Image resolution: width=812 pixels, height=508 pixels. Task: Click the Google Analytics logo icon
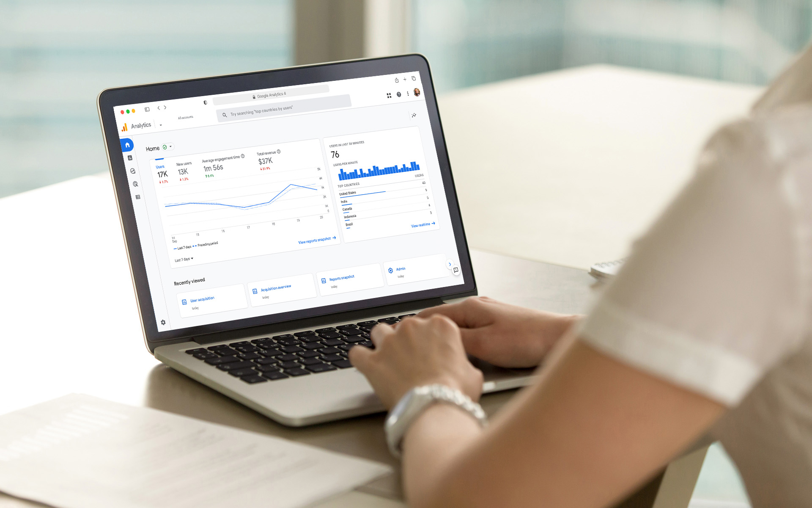tap(124, 127)
